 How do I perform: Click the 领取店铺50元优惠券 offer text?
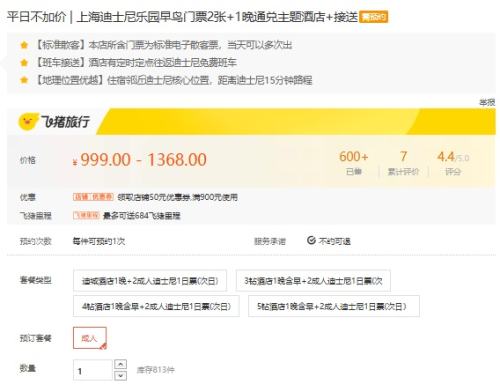click(177, 197)
